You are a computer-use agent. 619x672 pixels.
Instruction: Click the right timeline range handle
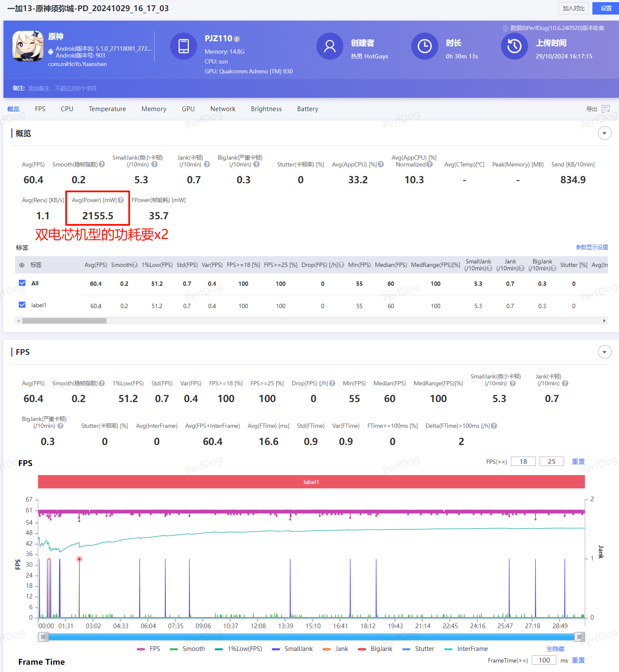(x=580, y=637)
